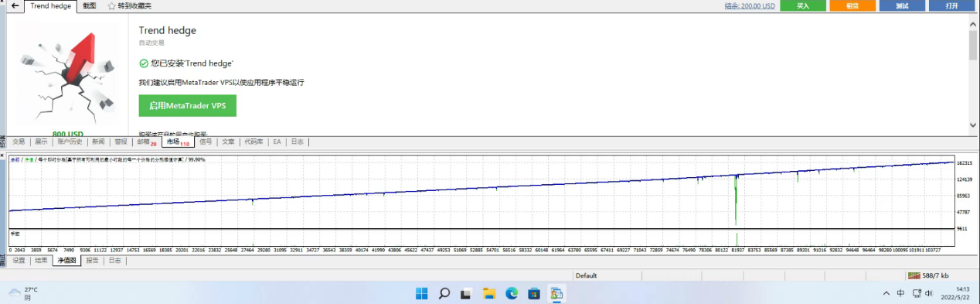Viewport: 980px width, 304px height.
Task: Open the balance link 结余: 200.00 USD
Action: 750,5
